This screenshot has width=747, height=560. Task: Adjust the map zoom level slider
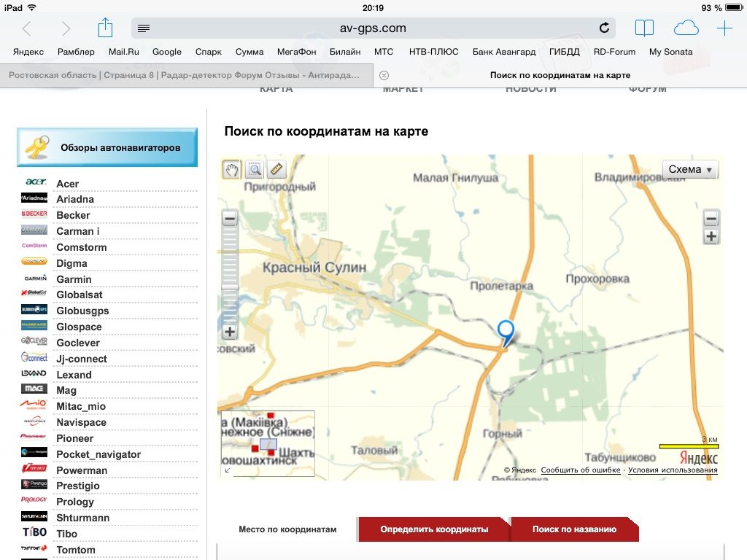tap(230, 287)
